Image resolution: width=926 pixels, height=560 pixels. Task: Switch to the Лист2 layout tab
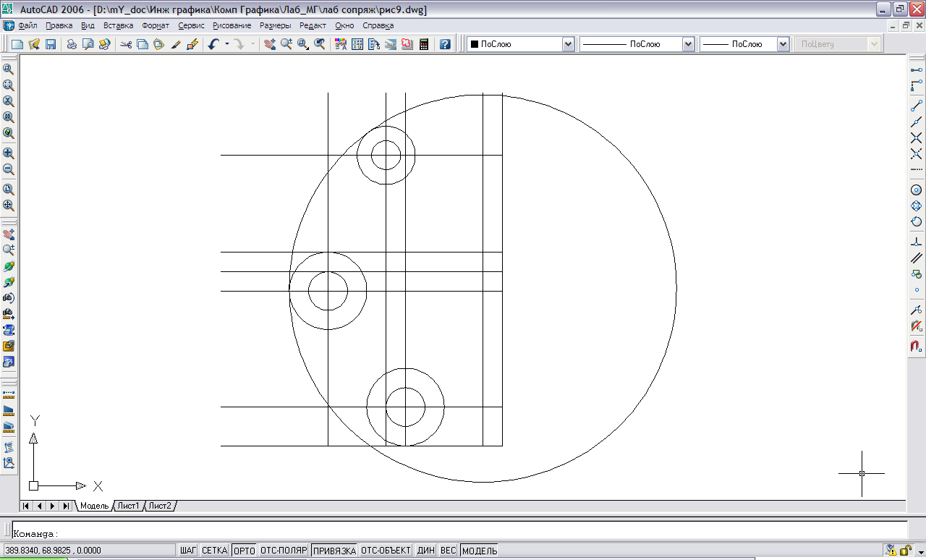click(160, 506)
